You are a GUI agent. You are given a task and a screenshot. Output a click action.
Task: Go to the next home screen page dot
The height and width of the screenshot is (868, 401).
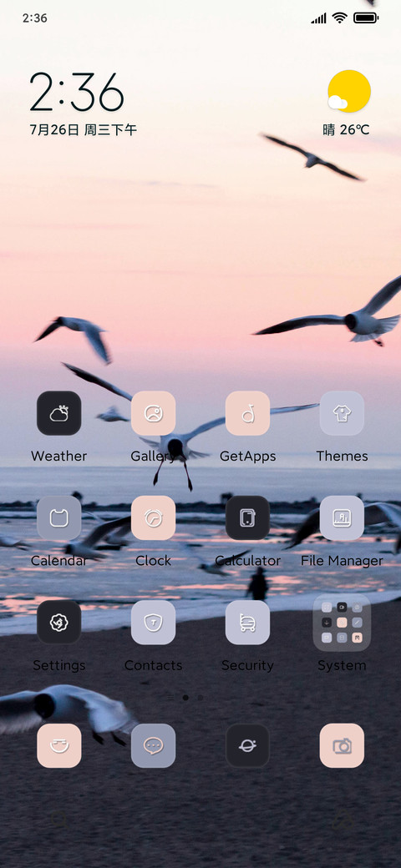[x=200, y=698]
